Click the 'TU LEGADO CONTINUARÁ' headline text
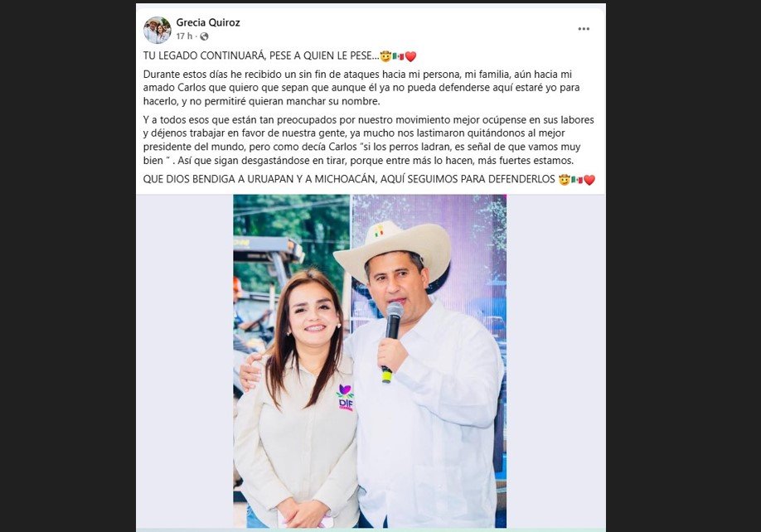761x532 pixels. click(x=204, y=56)
